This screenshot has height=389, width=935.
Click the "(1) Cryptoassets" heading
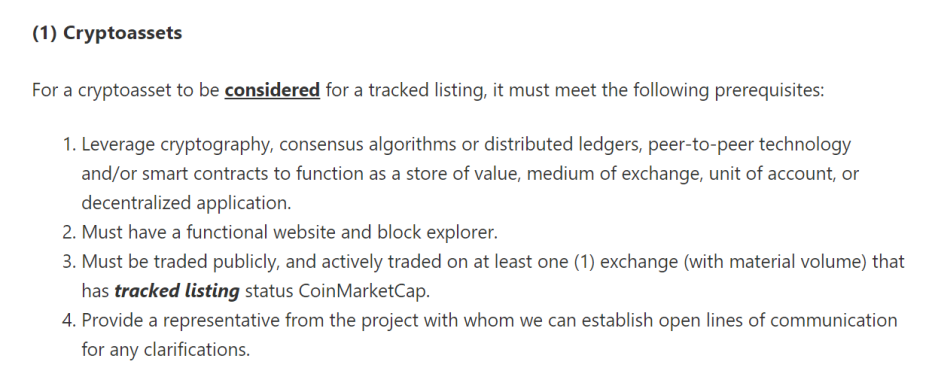[107, 33]
